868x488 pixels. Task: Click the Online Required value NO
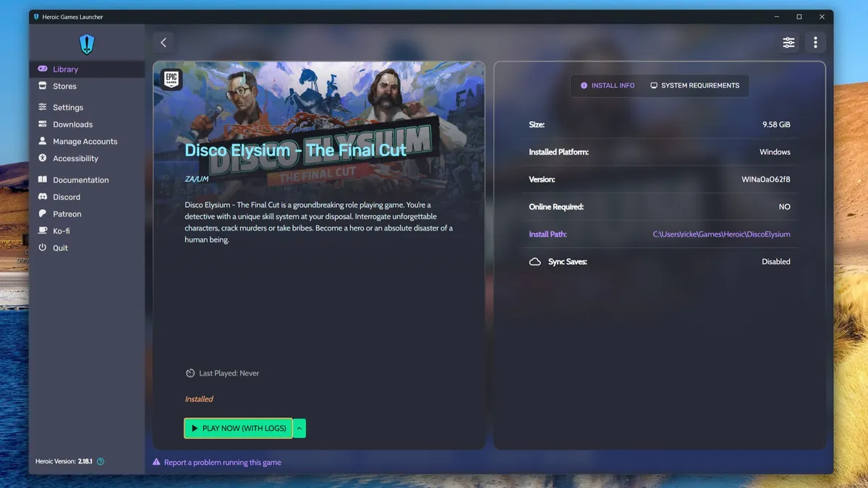click(784, 207)
